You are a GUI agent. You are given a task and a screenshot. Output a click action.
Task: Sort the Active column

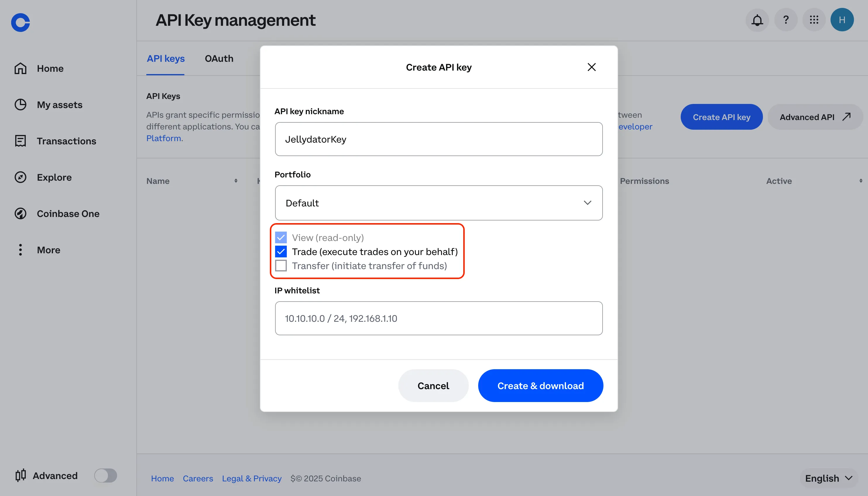(x=861, y=181)
